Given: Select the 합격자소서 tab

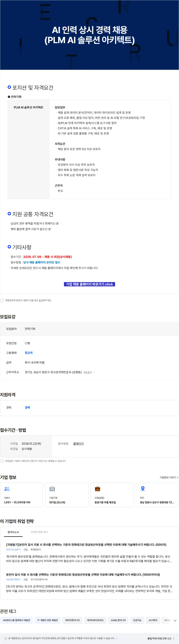Looking at the screenshot, I should (x=13, y=532).
